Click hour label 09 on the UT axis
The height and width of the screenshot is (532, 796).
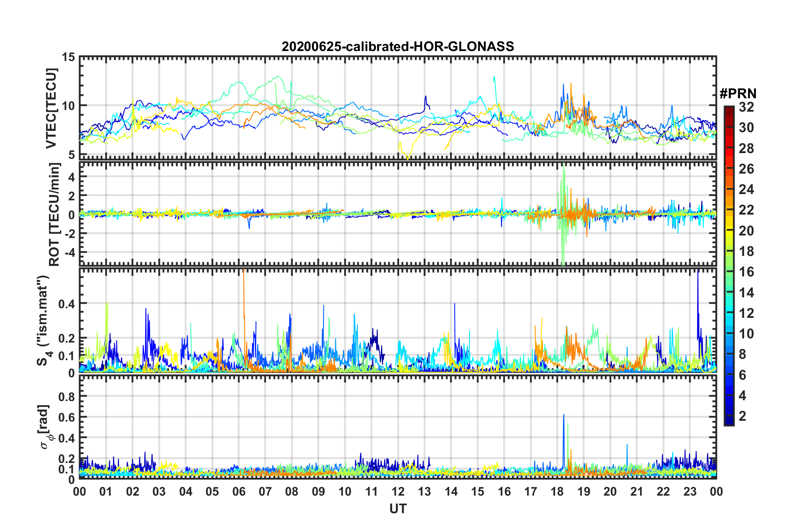point(318,491)
